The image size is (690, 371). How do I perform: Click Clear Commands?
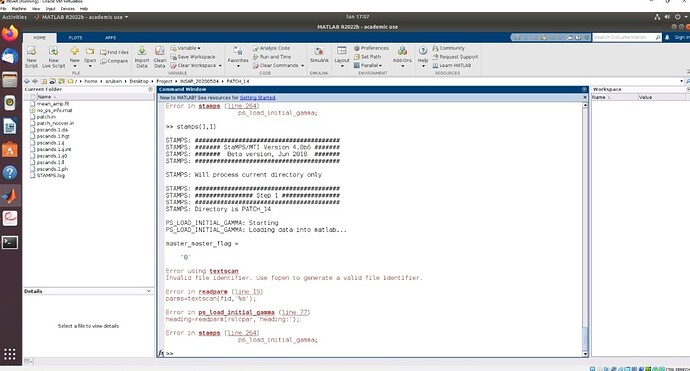pyautogui.click(x=278, y=66)
